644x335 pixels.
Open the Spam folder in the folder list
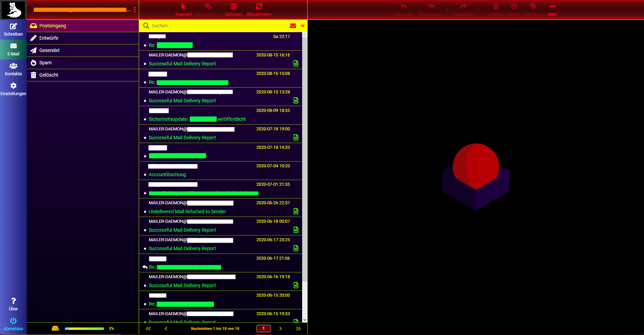[x=45, y=63]
